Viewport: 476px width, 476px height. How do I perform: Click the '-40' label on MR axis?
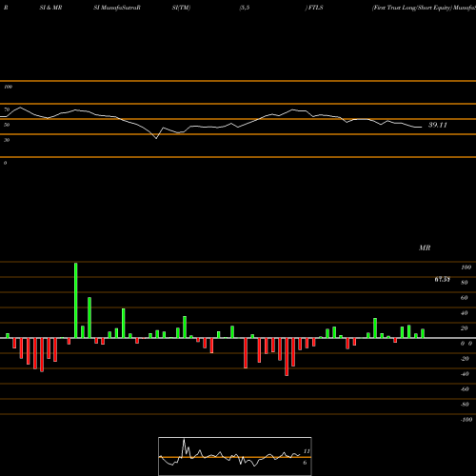pos(465,374)
